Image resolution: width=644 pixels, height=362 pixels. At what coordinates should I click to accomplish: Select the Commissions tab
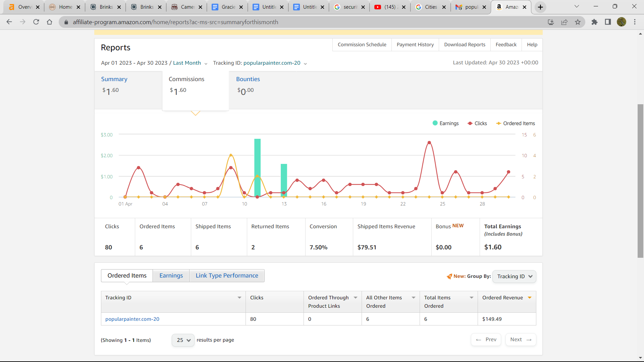click(x=196, y=90)
